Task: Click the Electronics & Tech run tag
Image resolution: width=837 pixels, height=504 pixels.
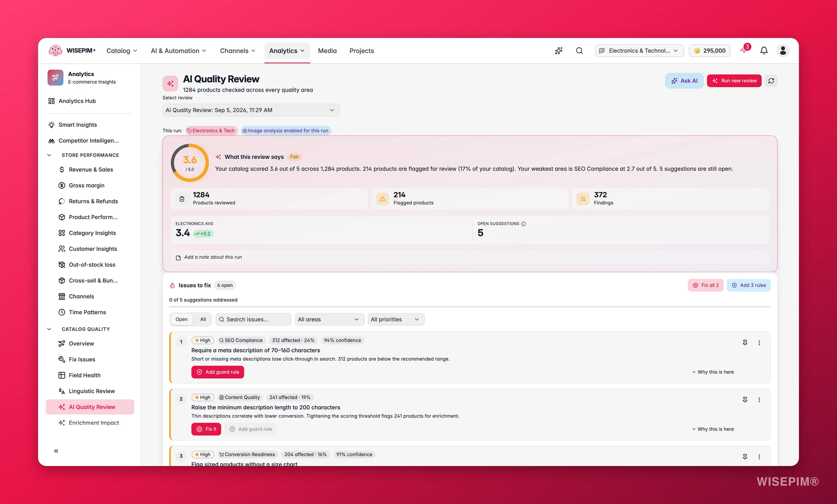Action: pos(211,130)
